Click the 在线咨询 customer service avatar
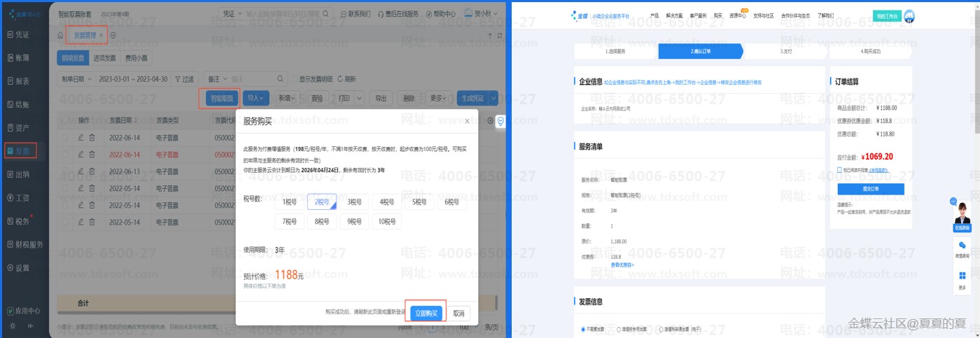 962,210
